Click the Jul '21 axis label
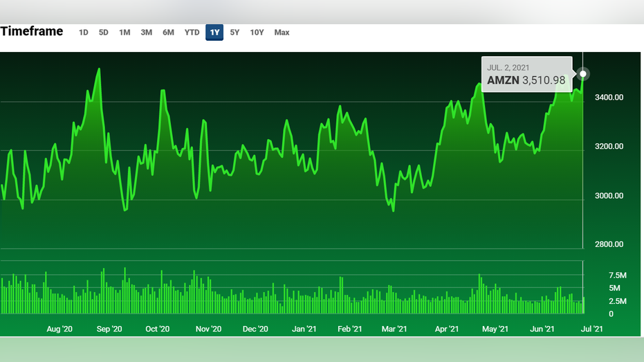This screenshot has height=362, width=644. (x=592, y=329)
